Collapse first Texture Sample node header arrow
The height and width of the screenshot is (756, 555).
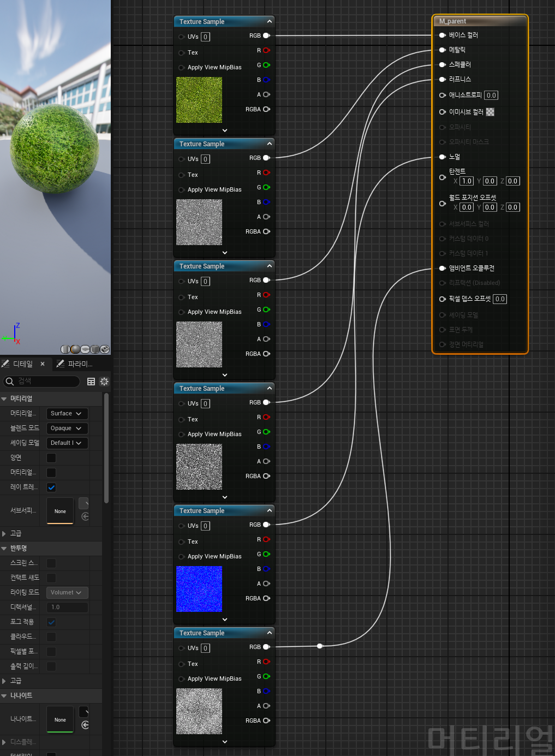point(269,21)
